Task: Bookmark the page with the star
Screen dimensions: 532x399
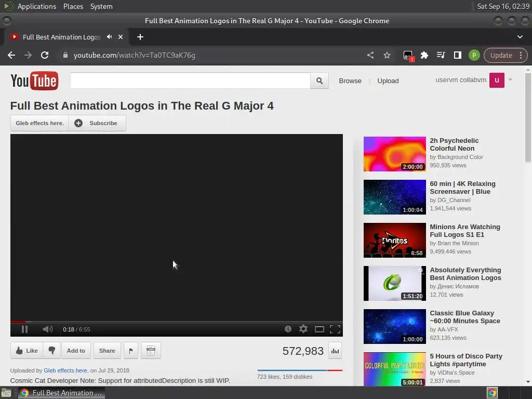Action: point(387,55)
